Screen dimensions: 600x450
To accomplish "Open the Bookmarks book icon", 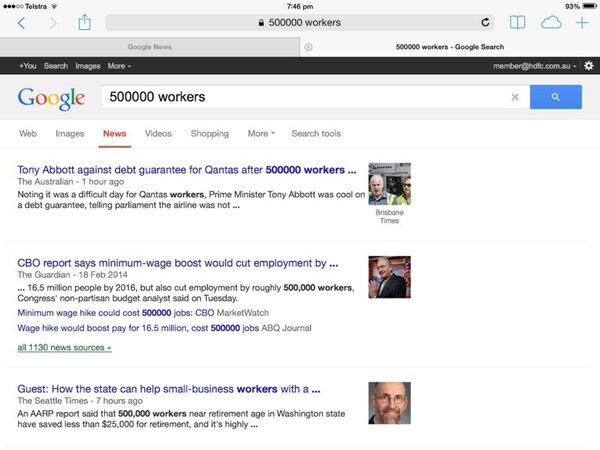I will 517,22.
